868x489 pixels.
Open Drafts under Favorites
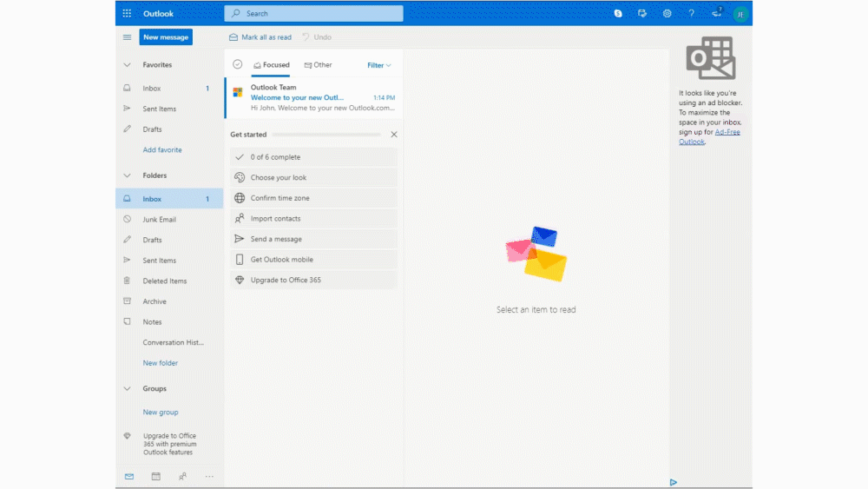click(169, 129)
